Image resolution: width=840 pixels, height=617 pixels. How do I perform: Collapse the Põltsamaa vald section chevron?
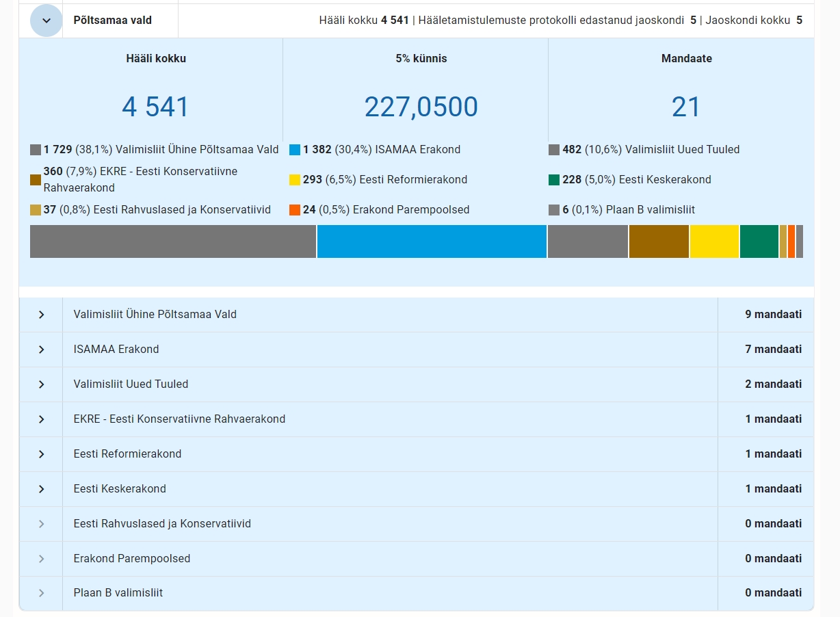pyautogui.click(x=46, y=21)
